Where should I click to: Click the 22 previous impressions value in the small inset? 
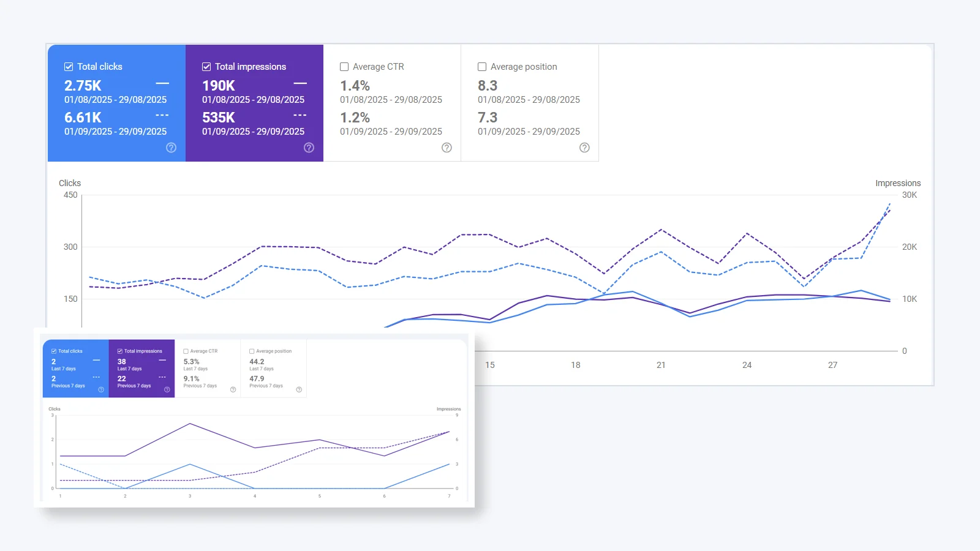pos(121,379)
